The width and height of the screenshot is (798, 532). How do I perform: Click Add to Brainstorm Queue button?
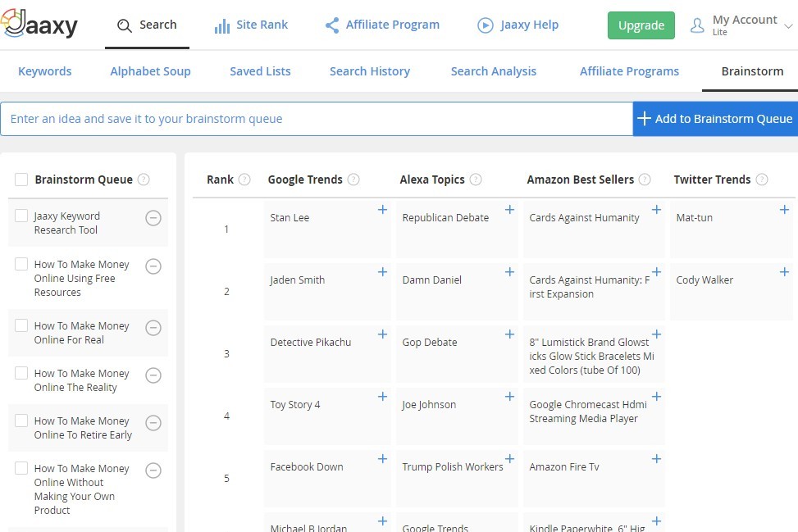[x=715, y=119]
